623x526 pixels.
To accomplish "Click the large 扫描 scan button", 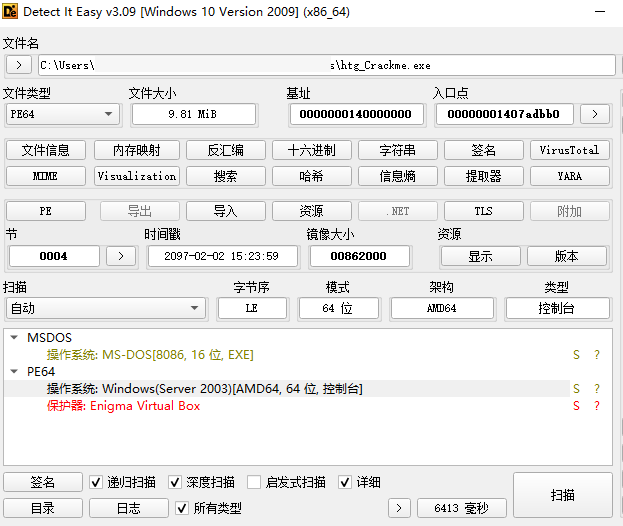I will (563, 495).
